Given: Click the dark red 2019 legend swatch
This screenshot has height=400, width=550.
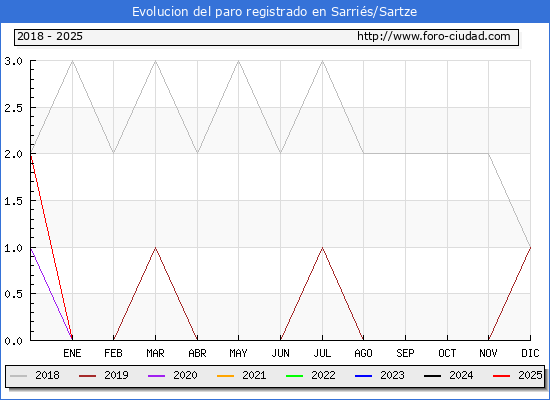Looking at the screenshot, I should [x=87, y=376].
